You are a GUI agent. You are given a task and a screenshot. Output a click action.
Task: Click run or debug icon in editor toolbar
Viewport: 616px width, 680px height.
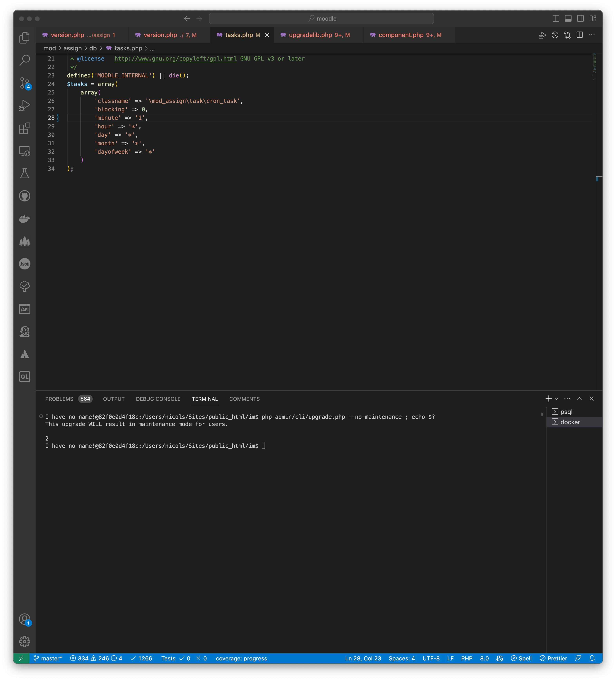pyautogui.click(x=542, y=35)
